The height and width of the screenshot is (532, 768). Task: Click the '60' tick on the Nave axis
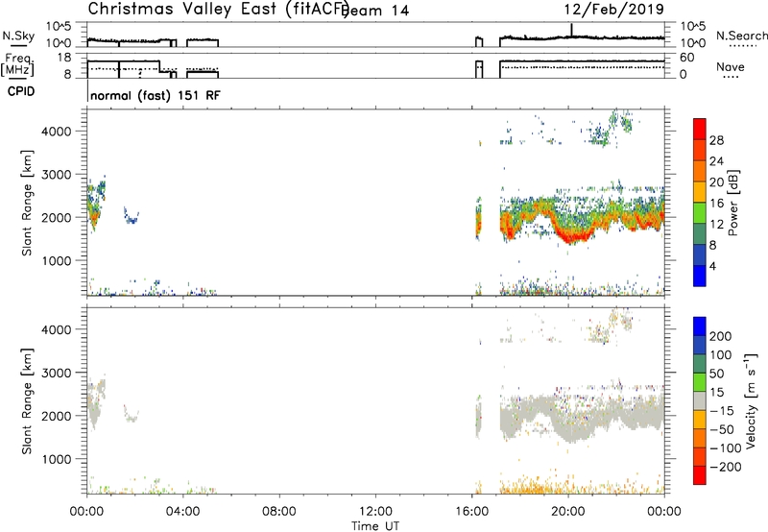[x=687, y=58]
